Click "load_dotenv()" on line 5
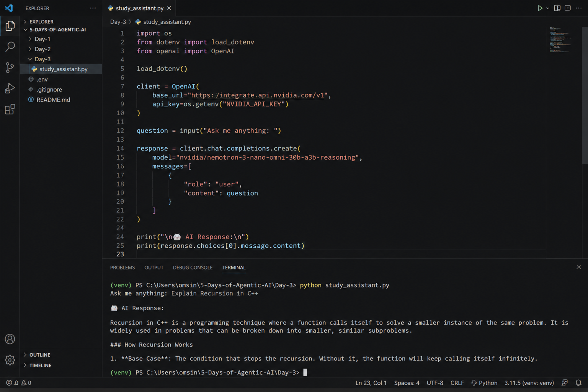Image resolution: width=588 pixels, height=392 pixels. click(x=162, y=69)
